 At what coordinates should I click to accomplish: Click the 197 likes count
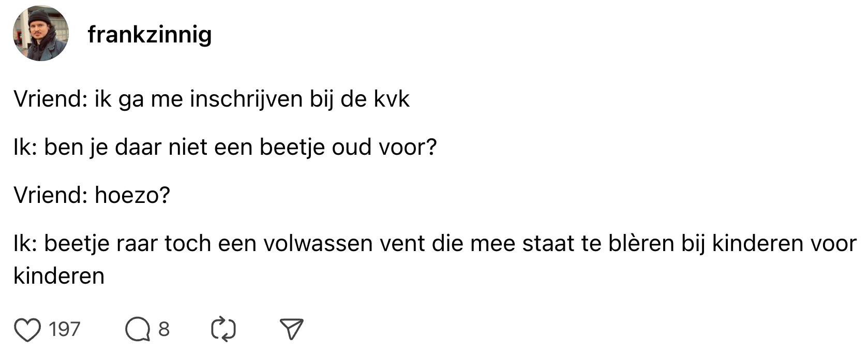click(65, 329)
